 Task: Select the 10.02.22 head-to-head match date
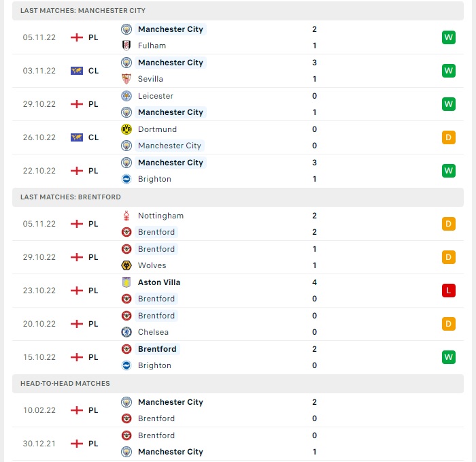(39, 410)
